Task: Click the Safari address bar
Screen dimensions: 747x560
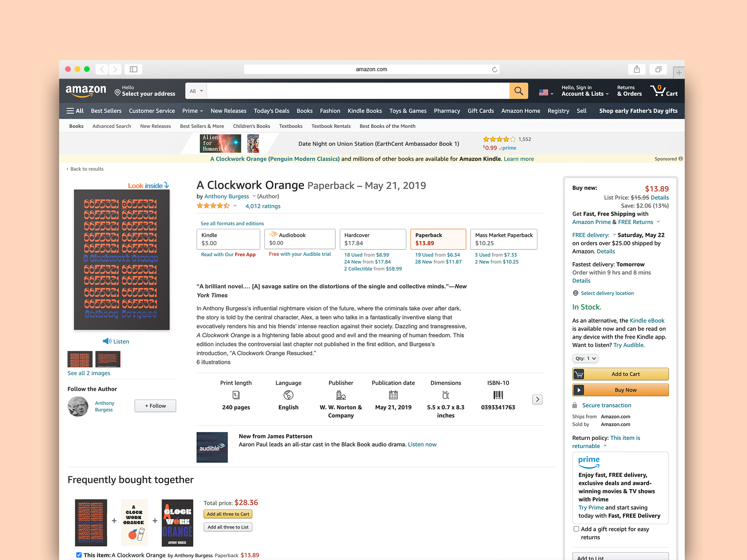Action: pyautogui.click(x=372, y=69)
